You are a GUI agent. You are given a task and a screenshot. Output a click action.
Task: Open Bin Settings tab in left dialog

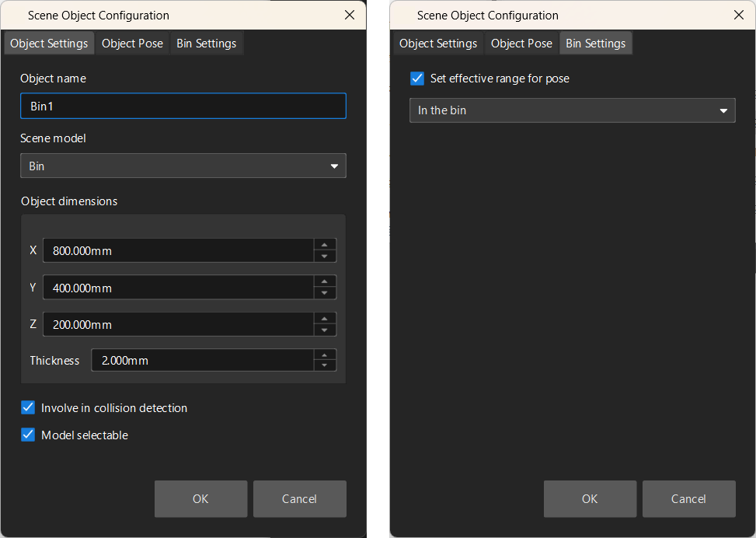[x=206, y=44]
